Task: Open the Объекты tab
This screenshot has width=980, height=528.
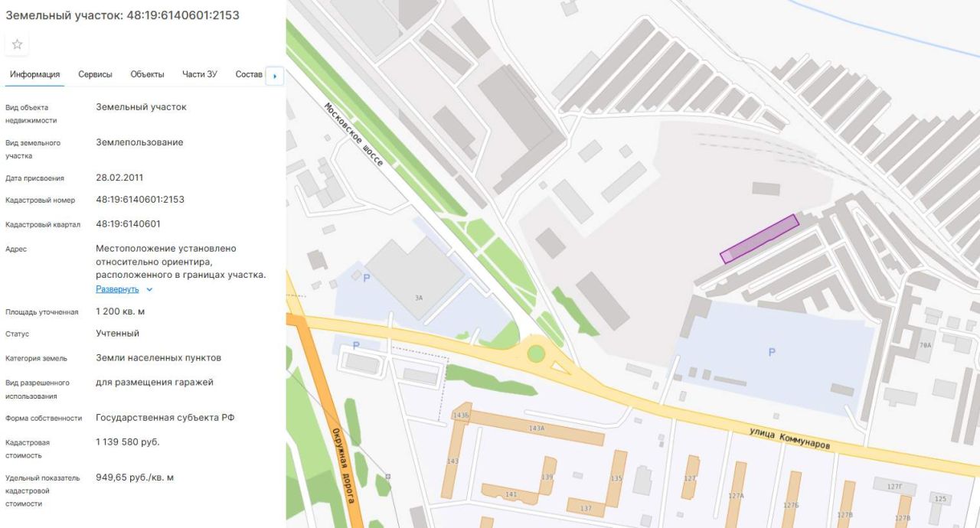Action: click(x=147, y=74)
